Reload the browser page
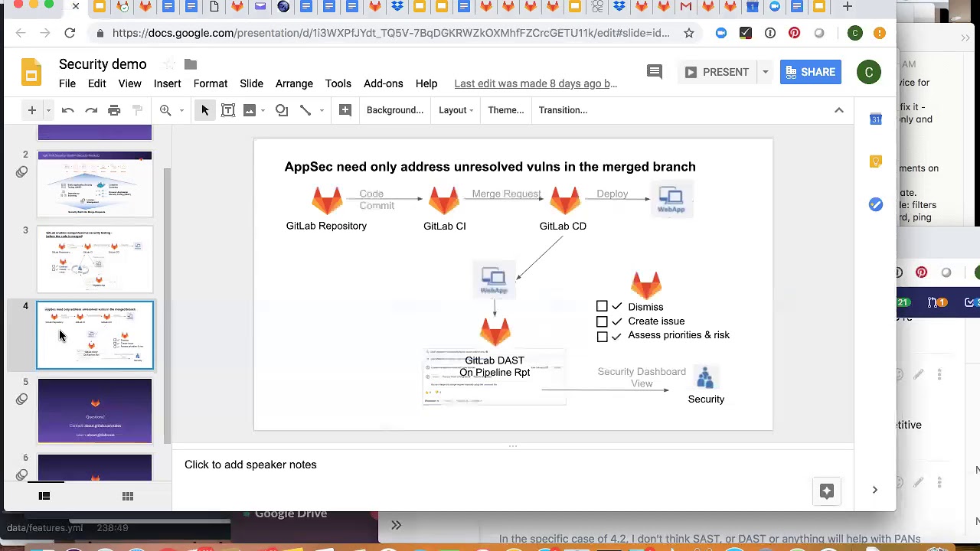The width and height of the screenshot is (980, 551). (70, 33)
